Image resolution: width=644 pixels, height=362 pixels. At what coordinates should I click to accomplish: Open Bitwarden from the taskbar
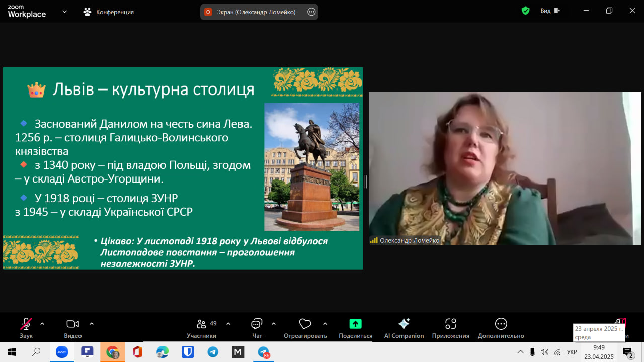point(188,352)
